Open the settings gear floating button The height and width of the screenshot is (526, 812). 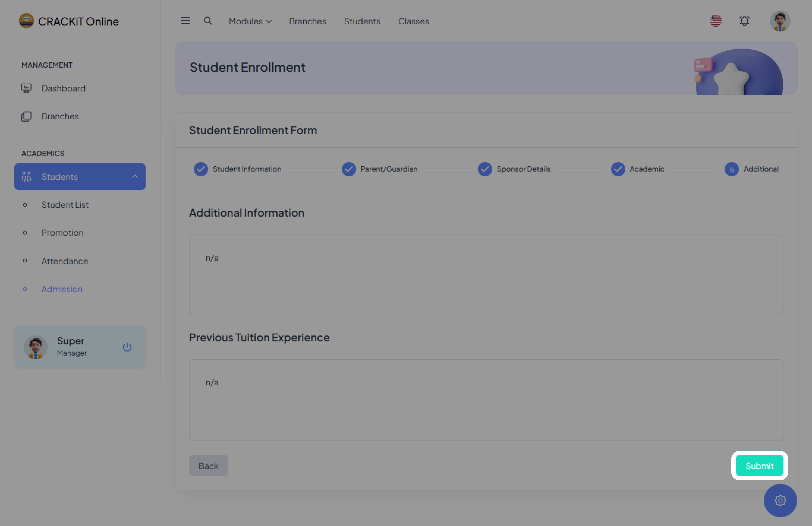pos(780,500)
